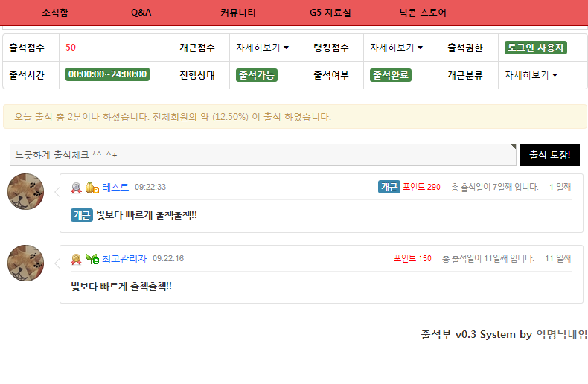
Task: Click the green 출석완료 badge
Action: pos(391,75)
